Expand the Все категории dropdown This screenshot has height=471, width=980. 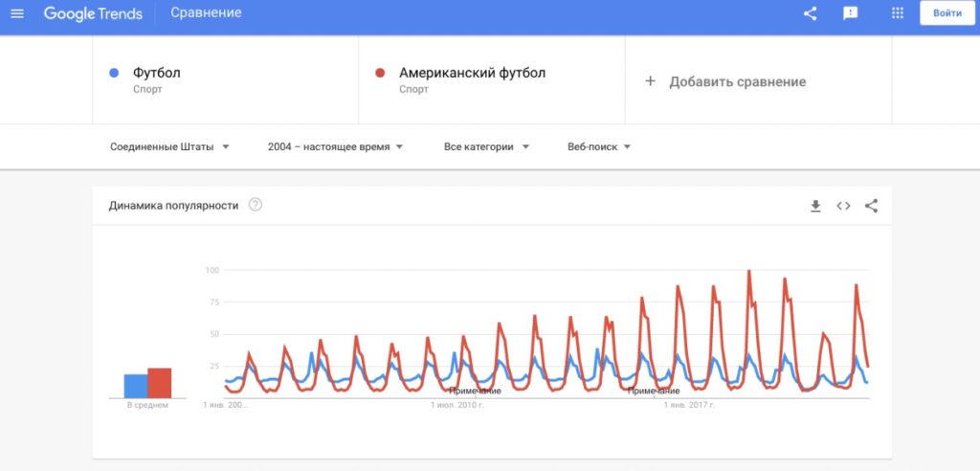click(x=487, y=147)
